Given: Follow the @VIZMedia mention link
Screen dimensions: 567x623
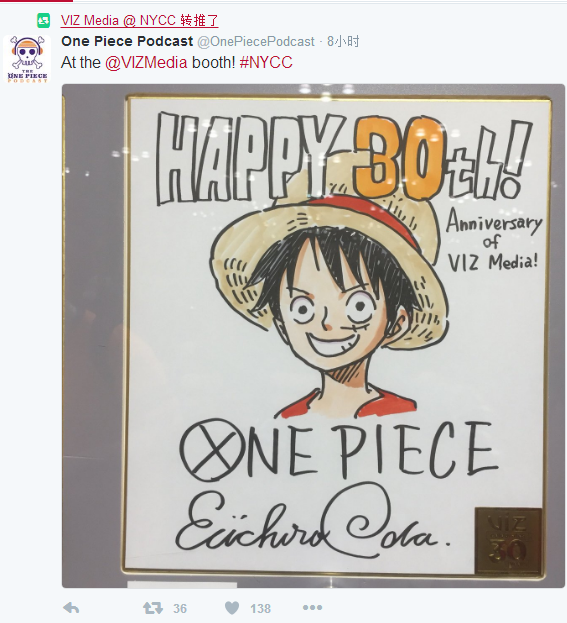Looking at the screenshot, I should [x=146, y=62].
